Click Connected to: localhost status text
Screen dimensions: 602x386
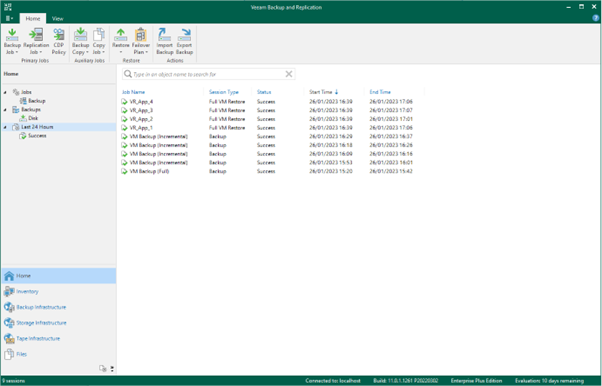[x=333, y=381]
